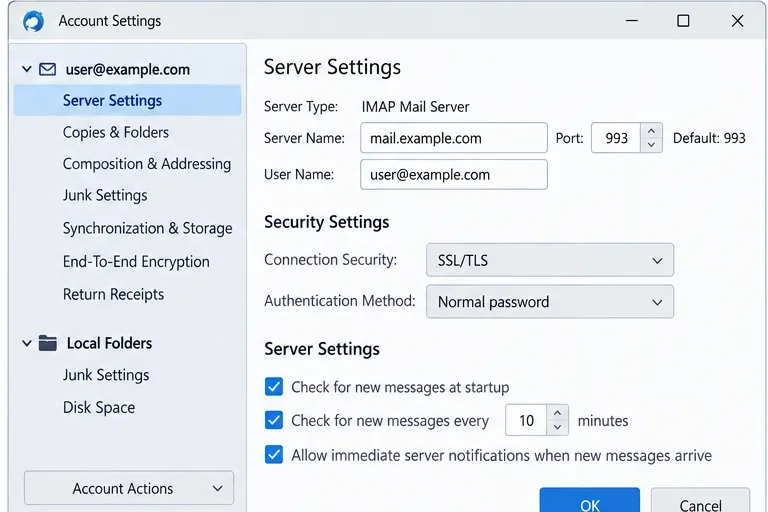Click the minutes interval field showing 10
This screenshot has width=768, height=512.
(526, 420)
